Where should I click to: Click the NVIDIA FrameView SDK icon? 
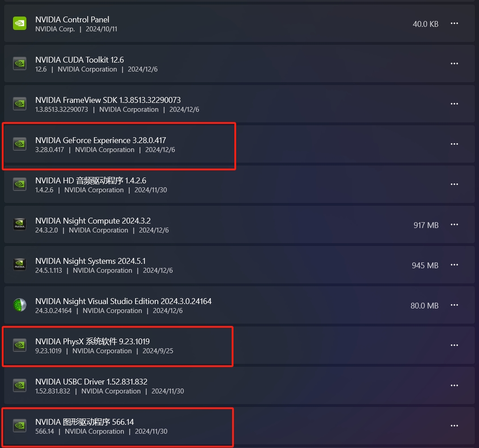pyautogui.click(x=20, y=104)
